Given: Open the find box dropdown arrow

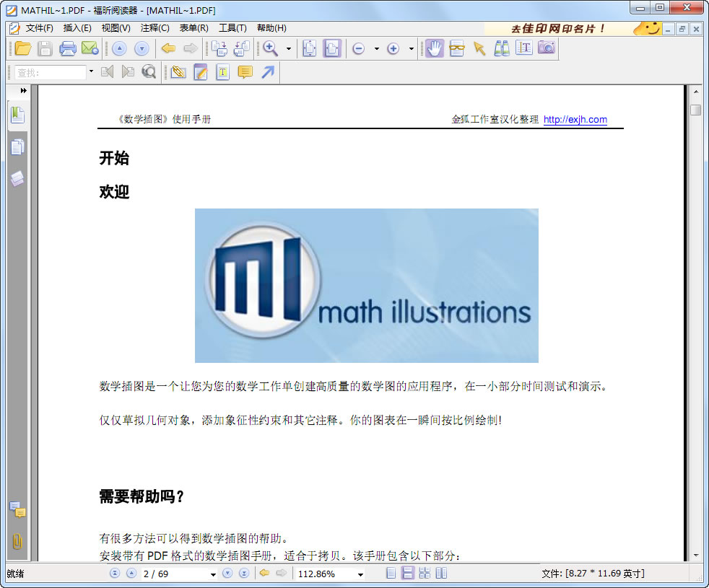Looking at the screenshot, I should point(91,71).
